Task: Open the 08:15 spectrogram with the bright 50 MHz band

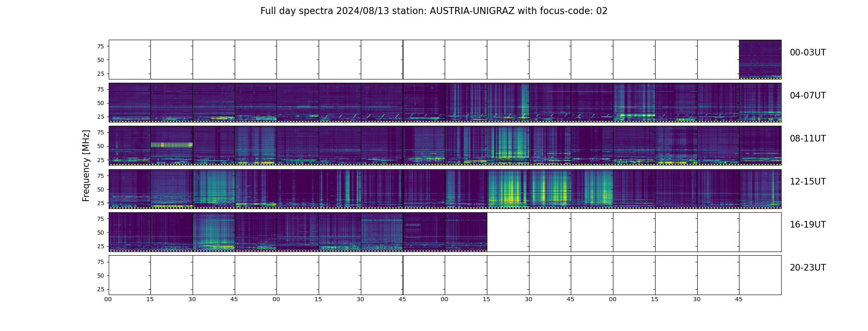Action: 172,146
